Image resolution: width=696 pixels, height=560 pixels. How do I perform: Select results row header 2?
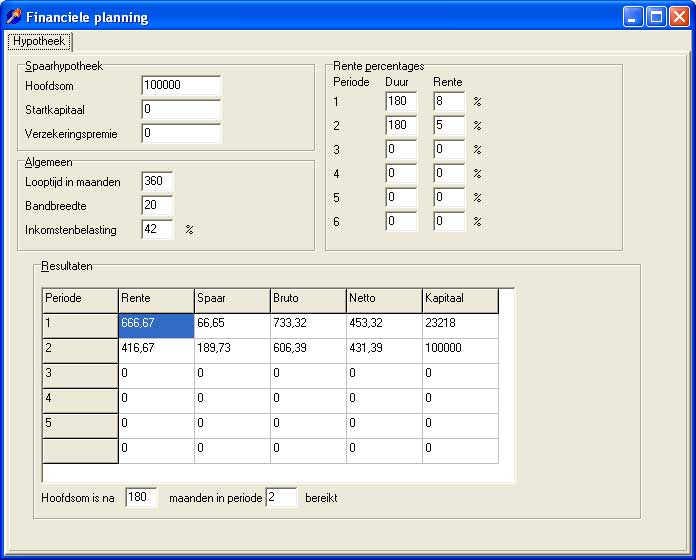point(80,351)
